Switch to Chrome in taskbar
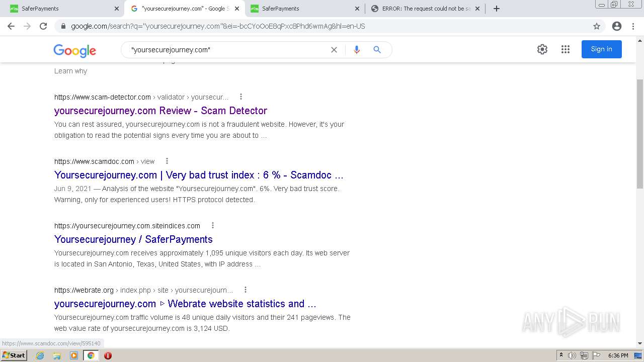This screenshot has height=362, width=644. point(91,355)
